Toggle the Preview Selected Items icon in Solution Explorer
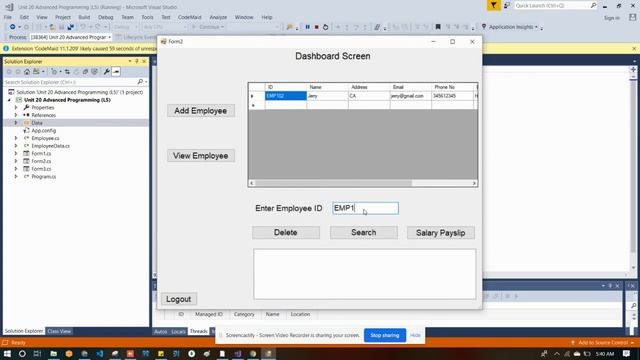This screenshot has width=640, height=360. 116,71
